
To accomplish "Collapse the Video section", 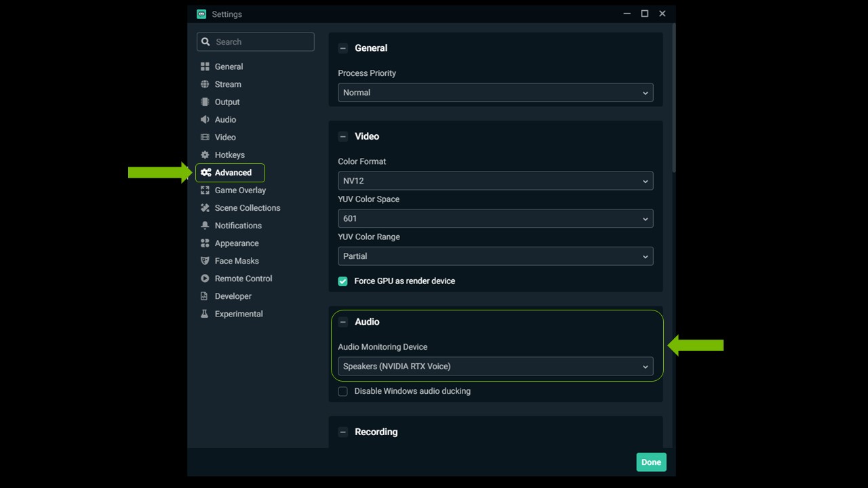I will coord(343,136).
